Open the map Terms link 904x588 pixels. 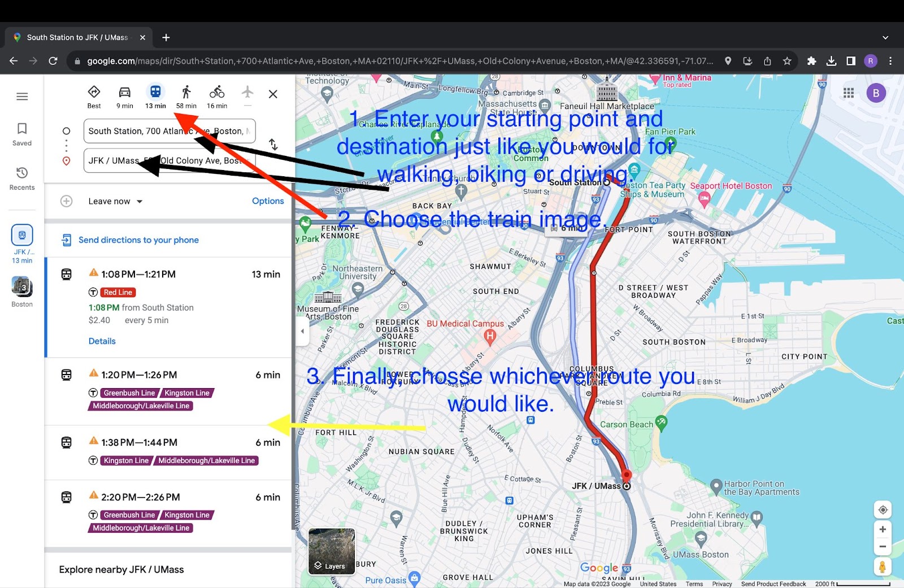click(694, 584)
